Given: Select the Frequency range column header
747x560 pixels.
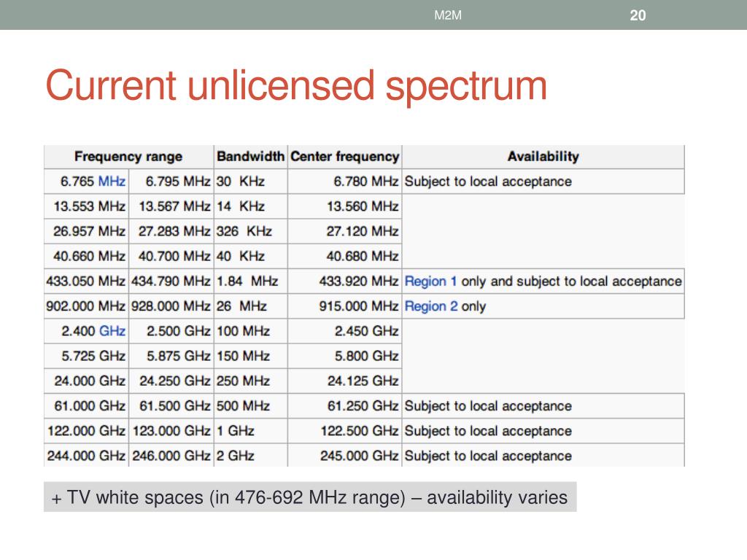Looking at the screenshot, I should [x=128, y=157].
